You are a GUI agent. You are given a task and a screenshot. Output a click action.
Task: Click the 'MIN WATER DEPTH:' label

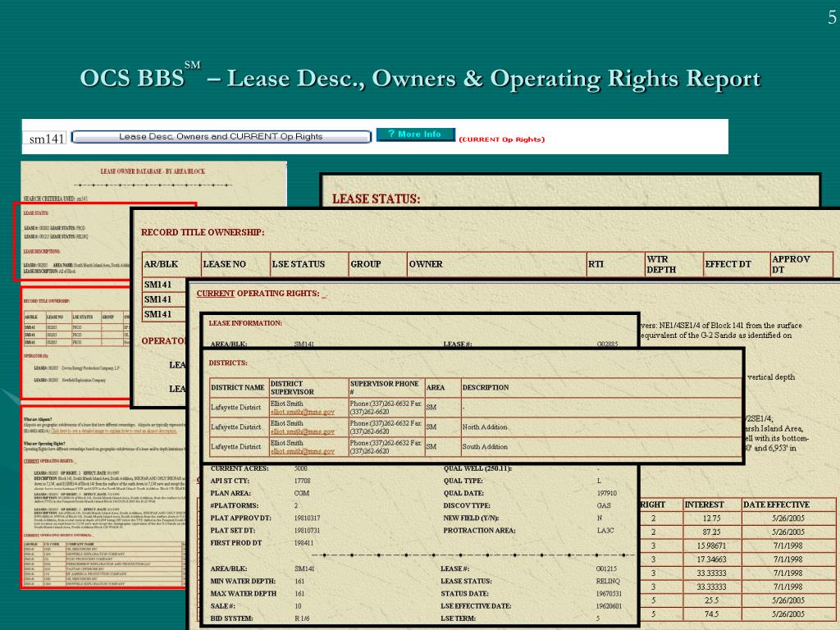tap(243, 582)
